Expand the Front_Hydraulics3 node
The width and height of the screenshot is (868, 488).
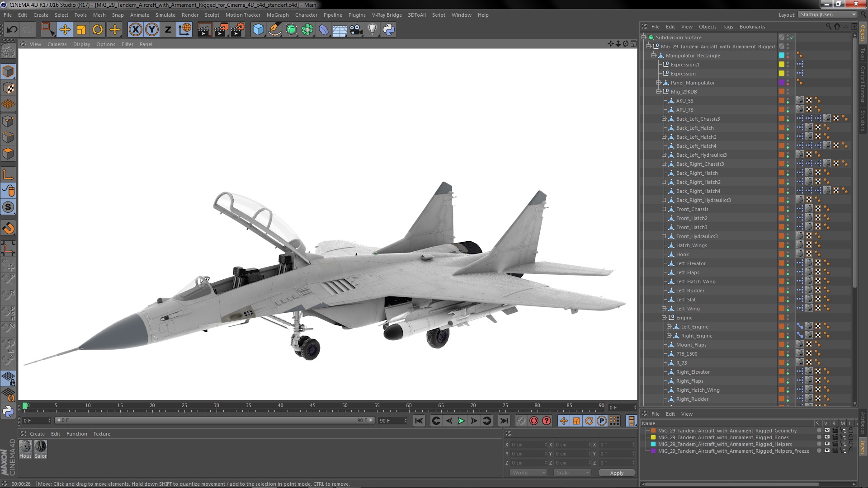[664, 236]
